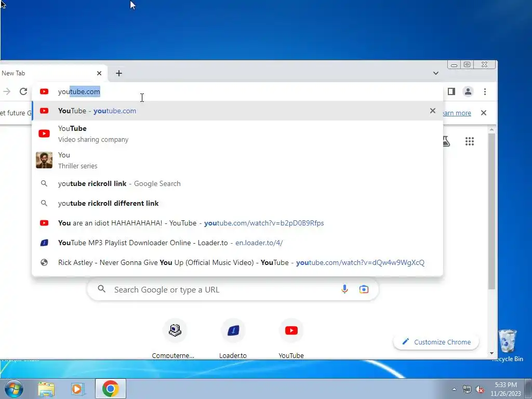The width and height of the screenshot is (532, 399).
Task: Click the Customize Chrome button
Action: (436, 342)
